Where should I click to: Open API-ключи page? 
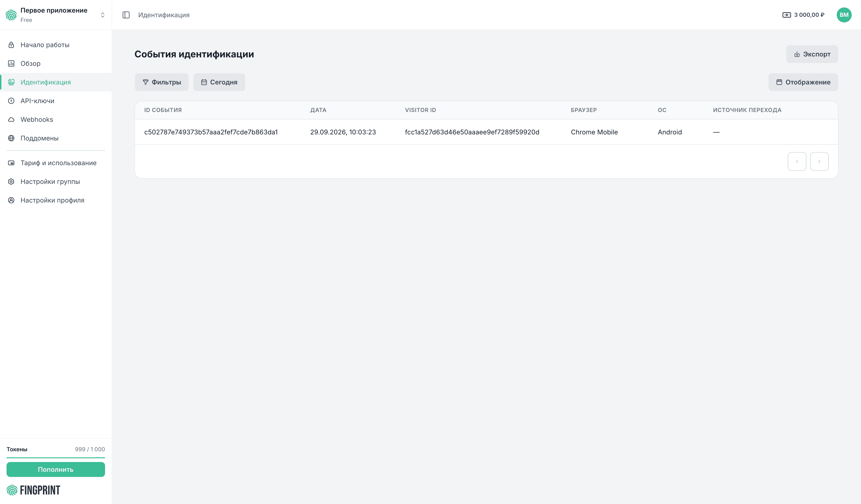pyautogui.click(x=56, y=101)
